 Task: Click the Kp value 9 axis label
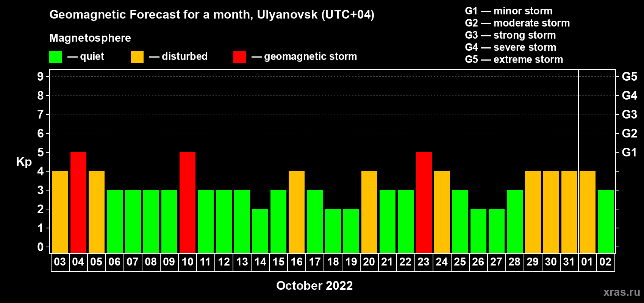click(x=41, y=77)
